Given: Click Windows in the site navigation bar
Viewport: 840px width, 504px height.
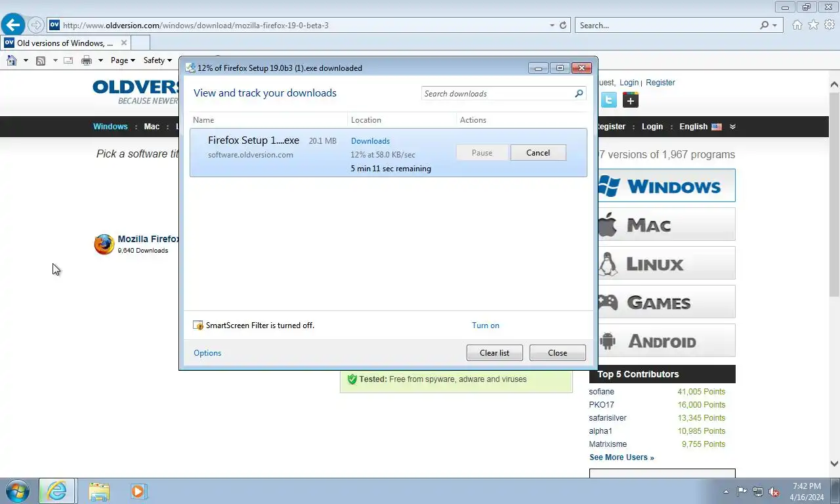Looking at the screenshot, I should [110, 127].
